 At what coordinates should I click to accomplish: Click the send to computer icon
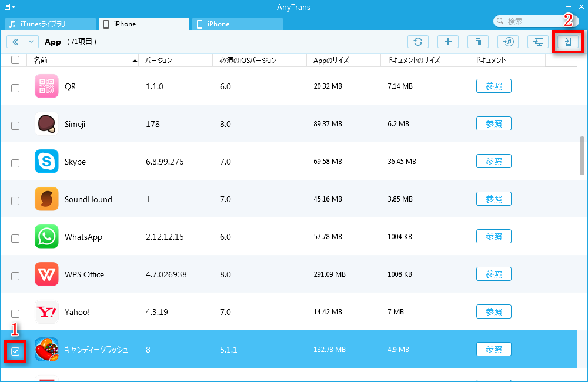coord(538,42)
